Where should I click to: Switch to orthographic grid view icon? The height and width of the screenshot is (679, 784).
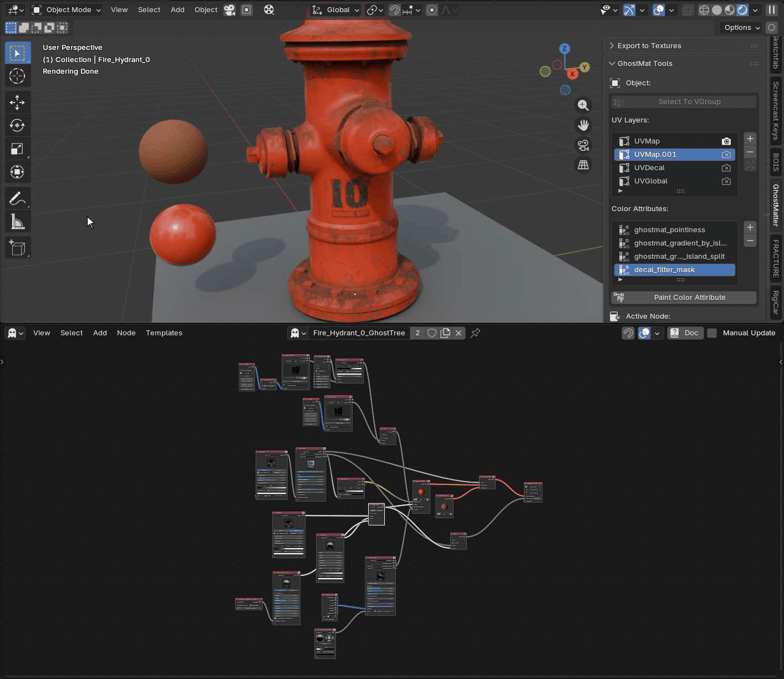(583, 165)
